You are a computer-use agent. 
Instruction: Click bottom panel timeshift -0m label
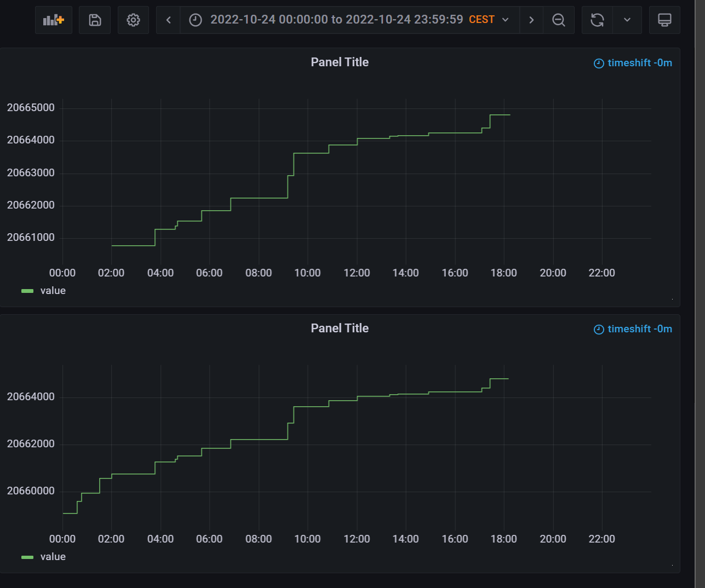(640, 329)
